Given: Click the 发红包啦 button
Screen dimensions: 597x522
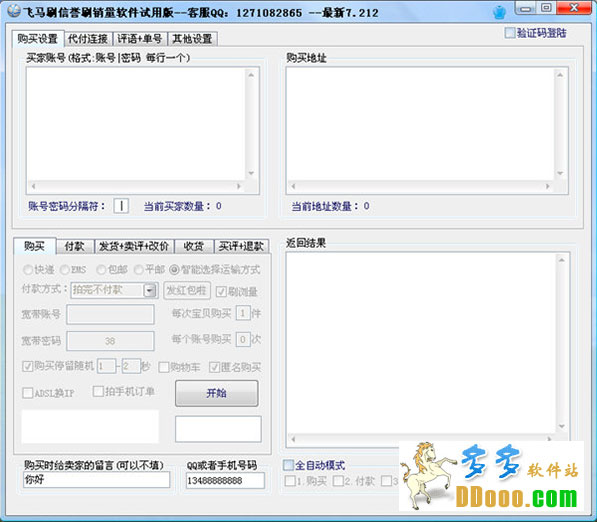Looking at the screenshot, I should (187, 291).
